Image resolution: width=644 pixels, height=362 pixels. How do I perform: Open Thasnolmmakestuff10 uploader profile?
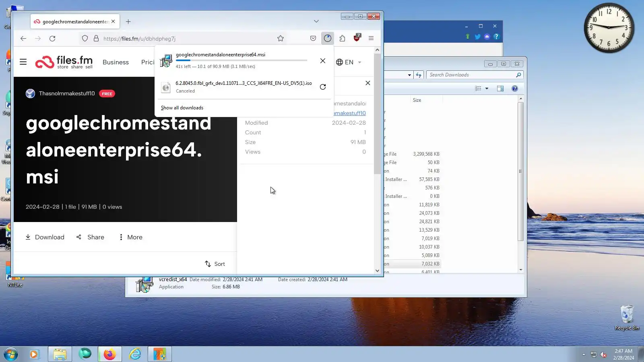tap(67, 94)
